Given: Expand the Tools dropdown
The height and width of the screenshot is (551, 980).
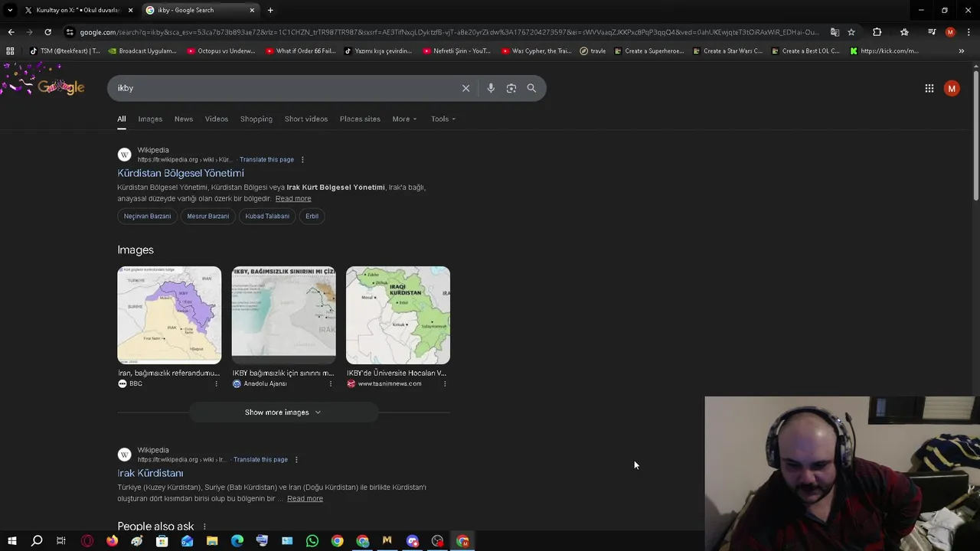Looking at the screenshot, I should tap(443, 119).
